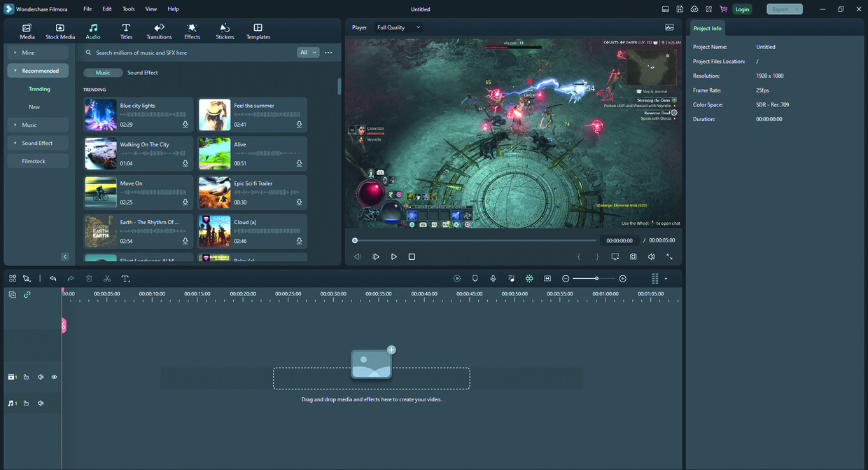Open the All filter dropdown
This screenshot has height=470, width=868.
click(308, 53)
